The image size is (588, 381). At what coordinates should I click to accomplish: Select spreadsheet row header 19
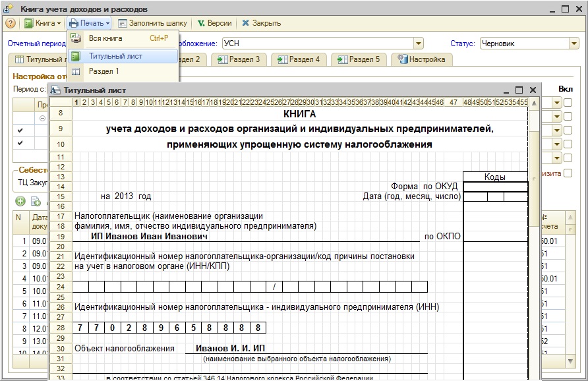61,237
